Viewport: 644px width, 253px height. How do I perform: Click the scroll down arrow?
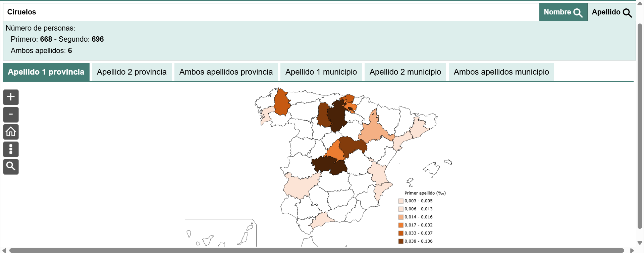click(640, 243)
